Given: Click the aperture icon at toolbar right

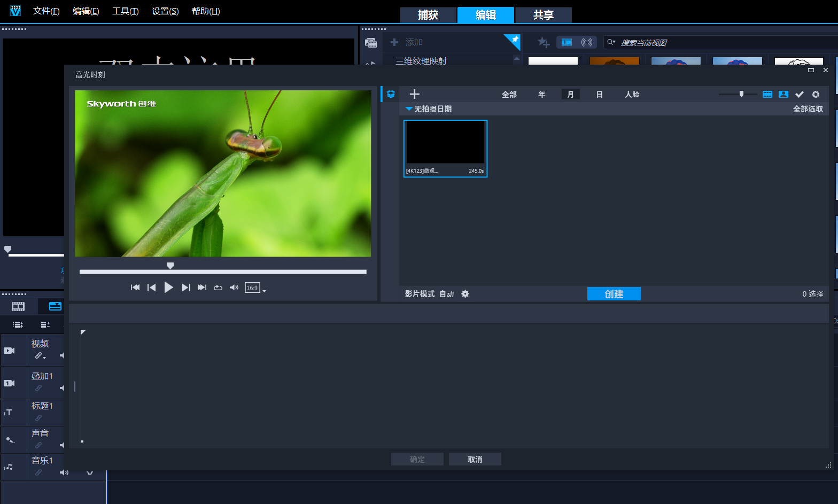Looking at the screenshot, I should tap(816, 94).
